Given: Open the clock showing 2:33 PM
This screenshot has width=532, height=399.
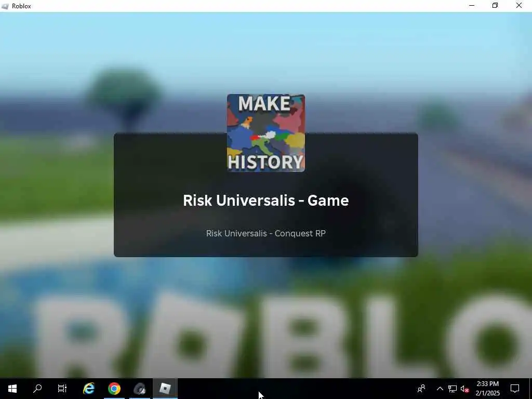Looking at the screenshot, I should (487, 389).
